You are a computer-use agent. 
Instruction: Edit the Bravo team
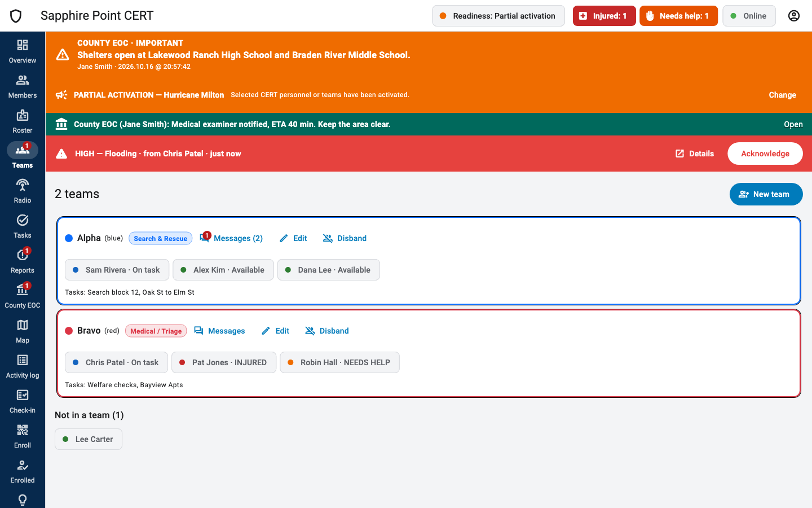pyautogui.click(x=275, y=331)
